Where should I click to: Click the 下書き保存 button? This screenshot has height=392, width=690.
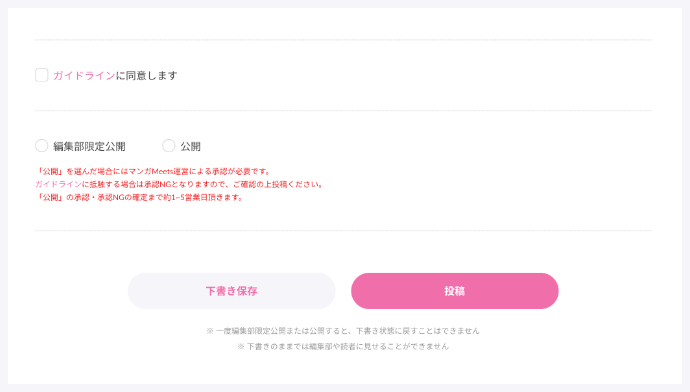[231, 291]
